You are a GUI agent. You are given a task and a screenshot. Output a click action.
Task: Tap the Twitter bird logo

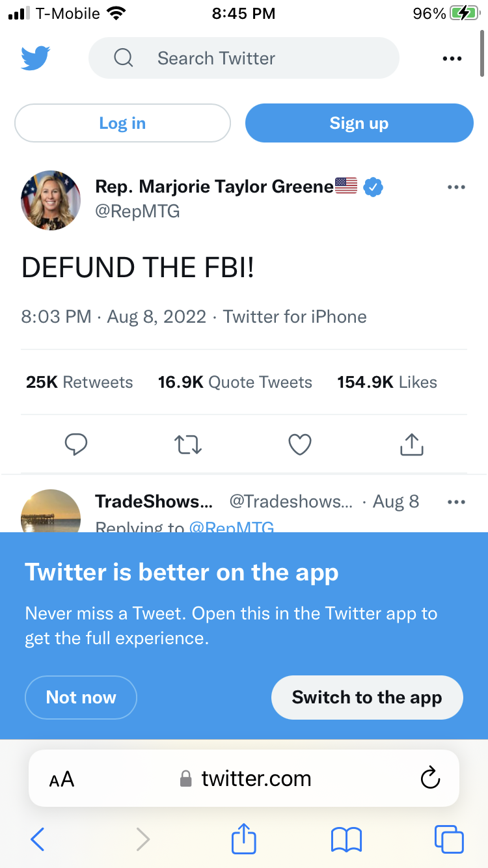[36, 58]
